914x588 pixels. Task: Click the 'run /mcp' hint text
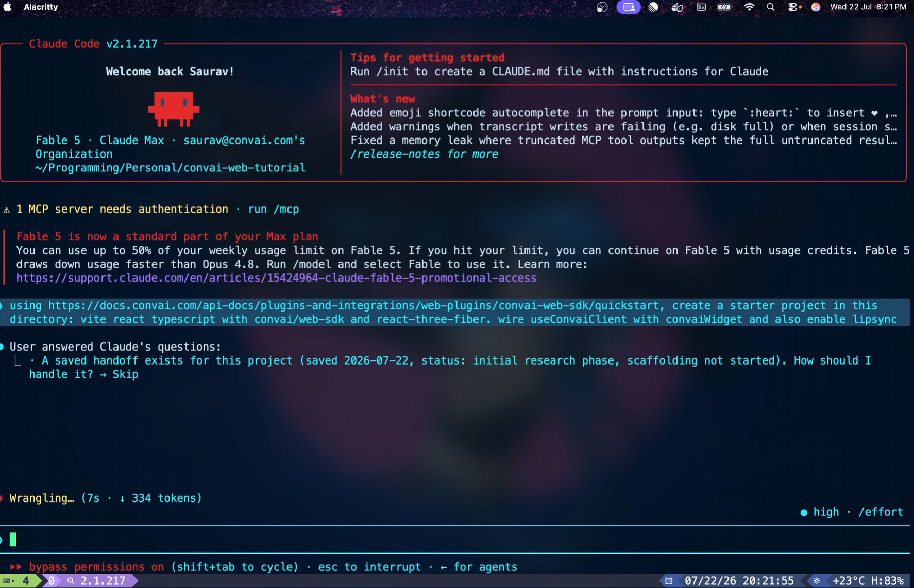point(274,209)
